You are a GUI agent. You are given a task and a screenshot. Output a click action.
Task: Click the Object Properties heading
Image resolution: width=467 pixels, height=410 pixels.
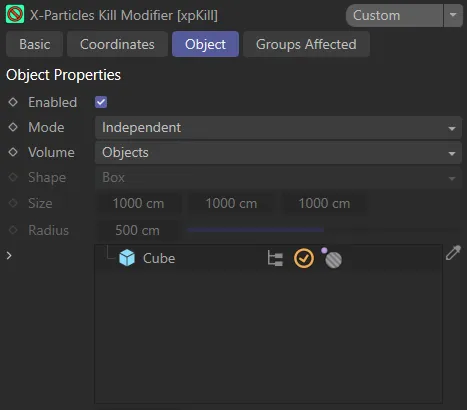click(x=63, y=75)
